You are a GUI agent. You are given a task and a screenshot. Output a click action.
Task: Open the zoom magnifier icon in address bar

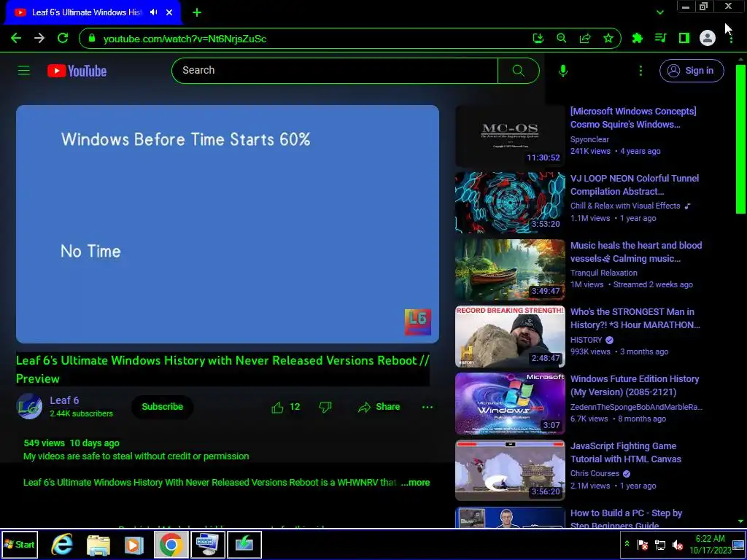point(562,39)
